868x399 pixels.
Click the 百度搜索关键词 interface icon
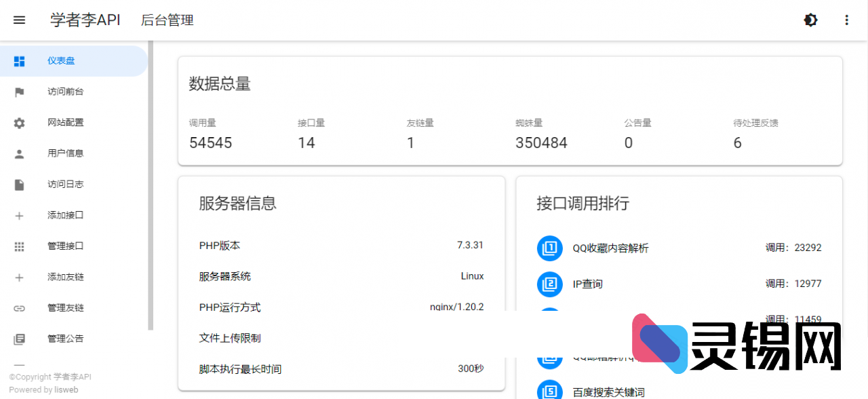[549, 389]
